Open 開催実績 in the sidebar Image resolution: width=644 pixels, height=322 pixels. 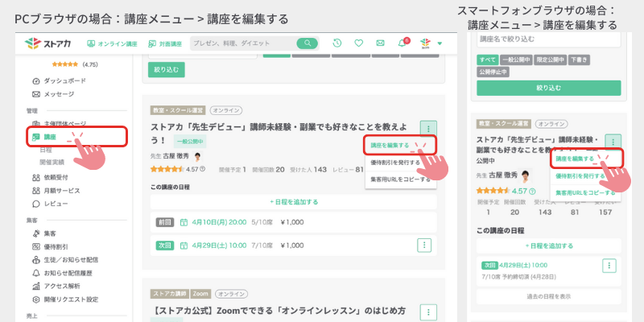52,162
